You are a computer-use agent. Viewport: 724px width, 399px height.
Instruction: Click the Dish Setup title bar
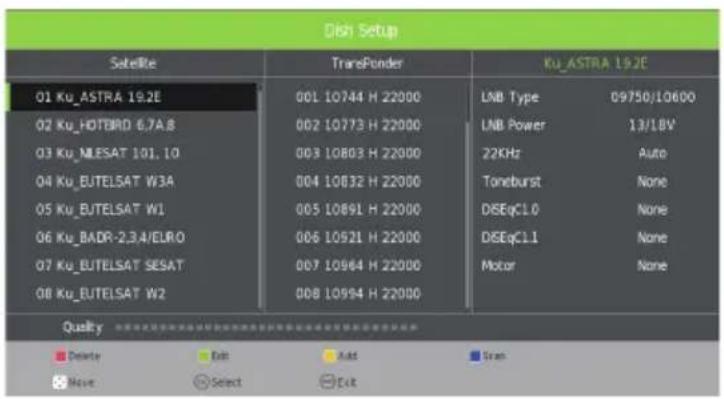click(362, 30)
